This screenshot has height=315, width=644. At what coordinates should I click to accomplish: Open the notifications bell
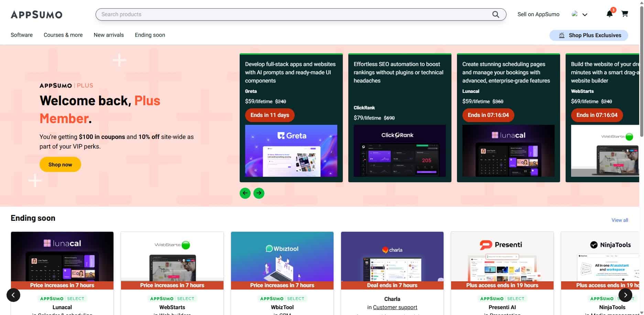609,14
